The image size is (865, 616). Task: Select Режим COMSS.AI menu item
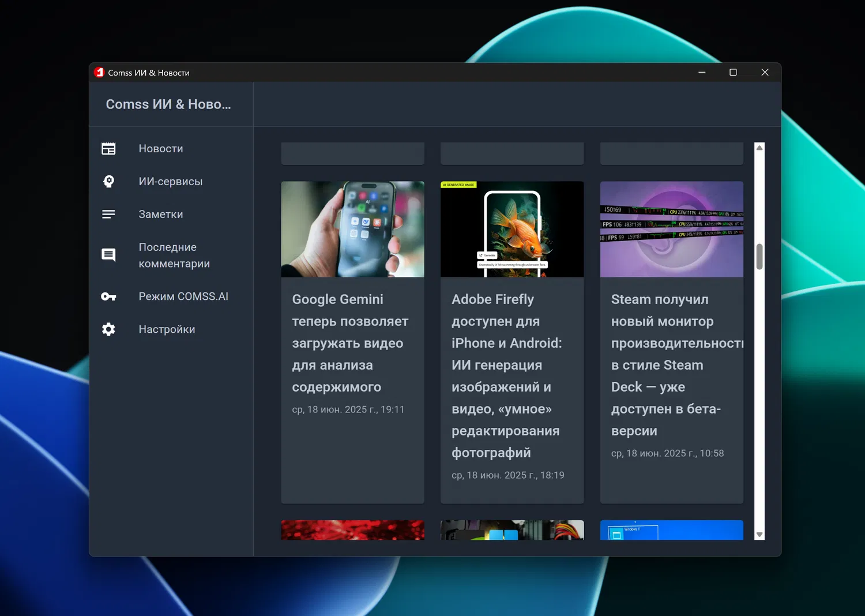(183, 296)
